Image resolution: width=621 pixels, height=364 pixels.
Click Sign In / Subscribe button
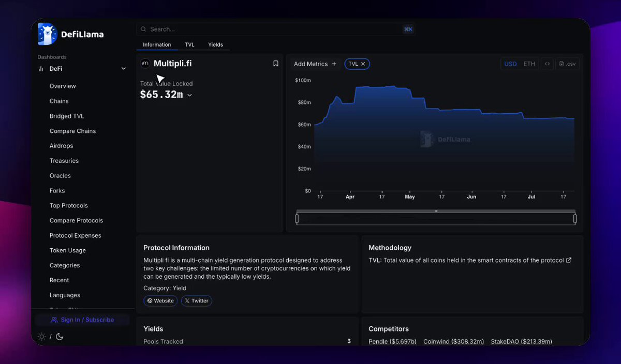[x=83, y=320]
